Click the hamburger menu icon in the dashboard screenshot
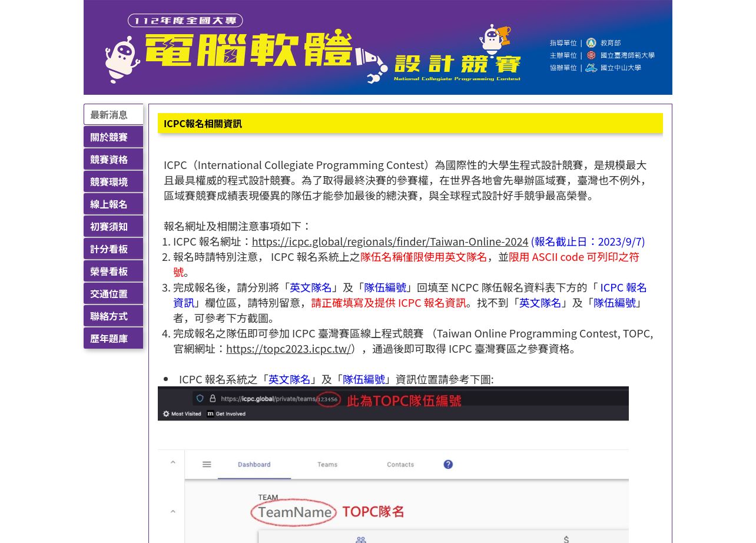756x543 pixels. [x=207, y=465]
